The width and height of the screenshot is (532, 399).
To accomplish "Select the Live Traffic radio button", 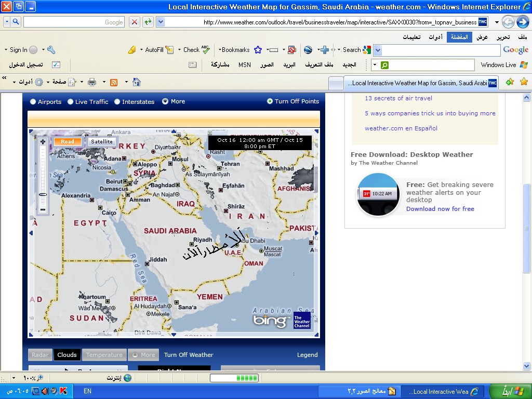I will pos(70,101).
